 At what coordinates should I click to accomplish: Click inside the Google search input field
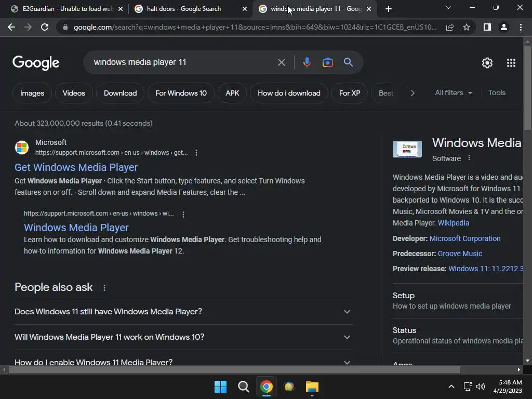coord(183,62)
